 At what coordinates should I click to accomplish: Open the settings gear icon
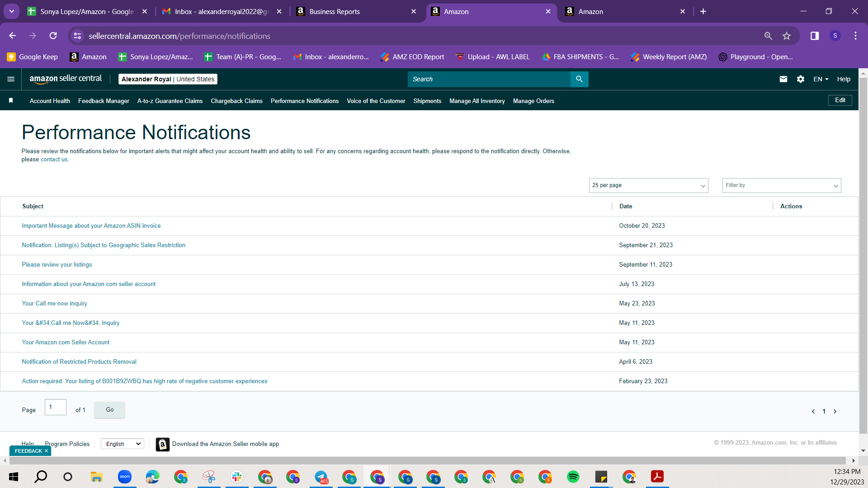(801, 79)
